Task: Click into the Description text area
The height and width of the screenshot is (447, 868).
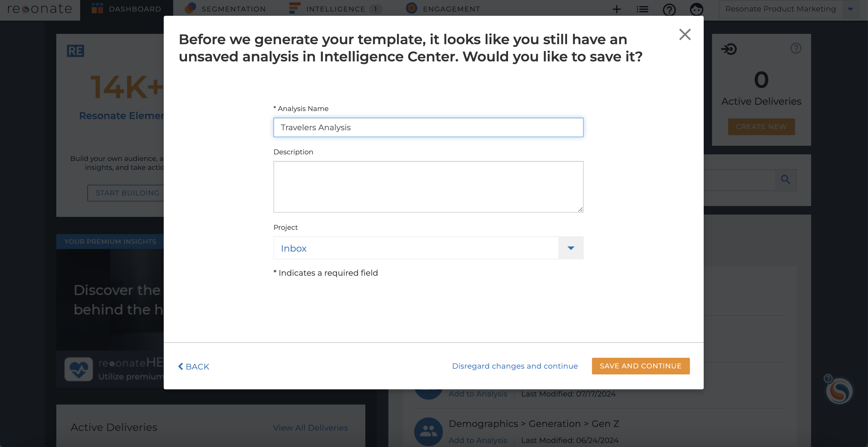Action: (x=428, y=187)
